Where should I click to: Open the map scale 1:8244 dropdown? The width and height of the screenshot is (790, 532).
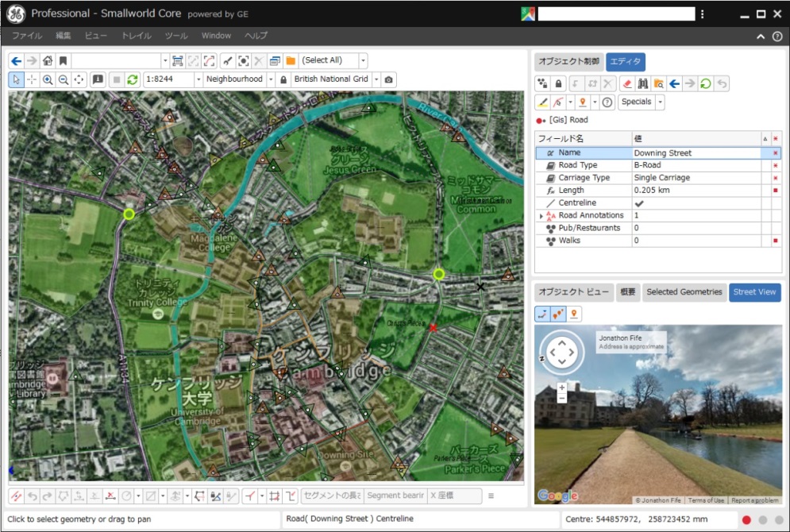198,79
